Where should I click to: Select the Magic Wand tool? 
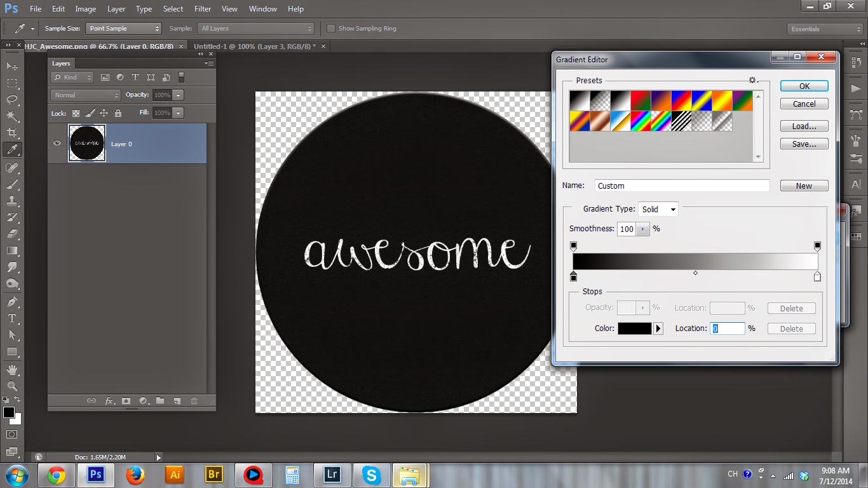tap(12, 116)
